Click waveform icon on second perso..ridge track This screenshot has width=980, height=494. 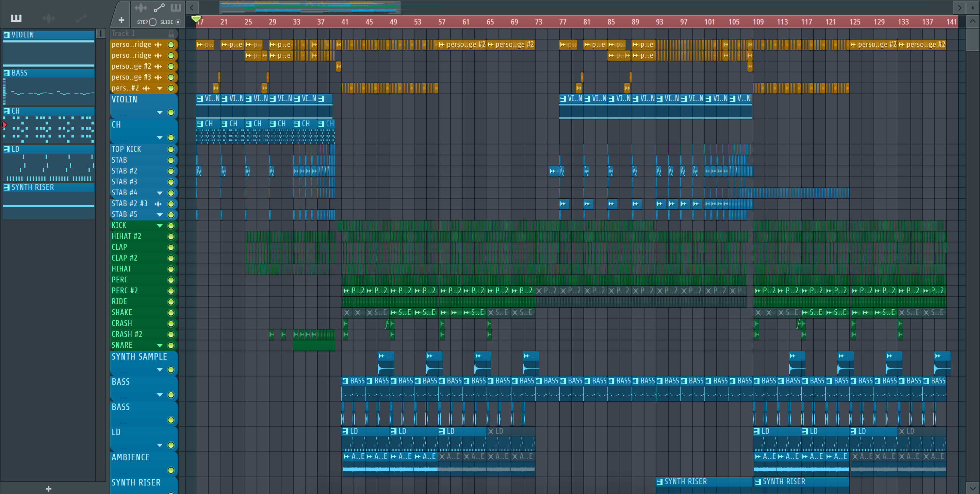pyautogui.click(x=158, y=55)
